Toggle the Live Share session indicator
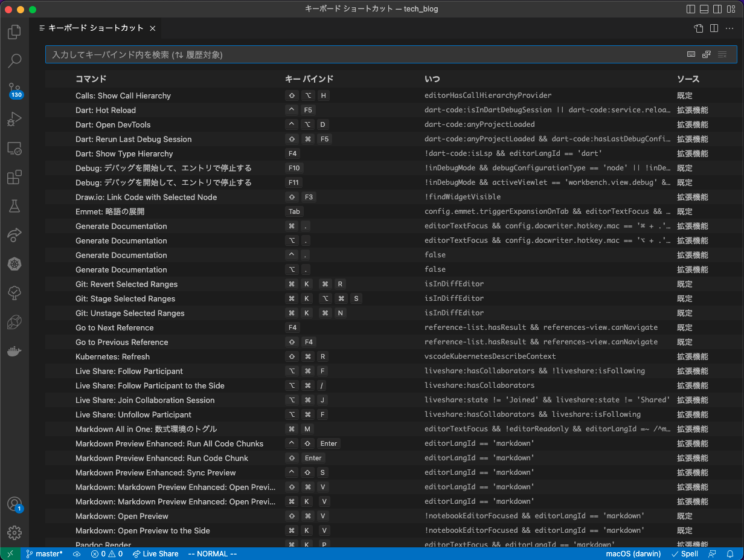Image resolution: width=744 pixels, height=560 pixels. pos(155,553)
